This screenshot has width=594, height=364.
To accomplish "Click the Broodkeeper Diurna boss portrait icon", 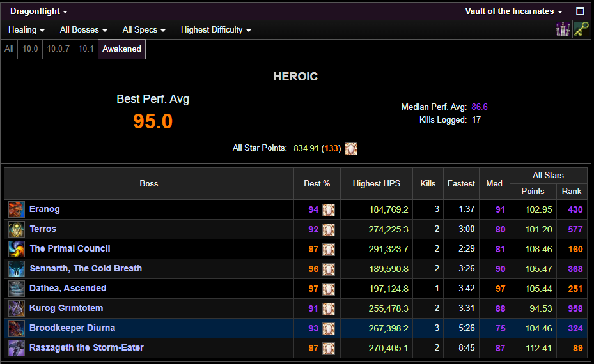I will click(16, 328).
